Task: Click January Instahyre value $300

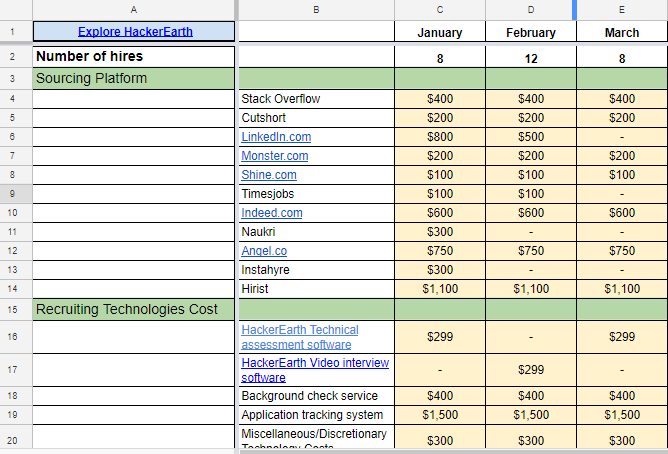Action: point(440,270)
